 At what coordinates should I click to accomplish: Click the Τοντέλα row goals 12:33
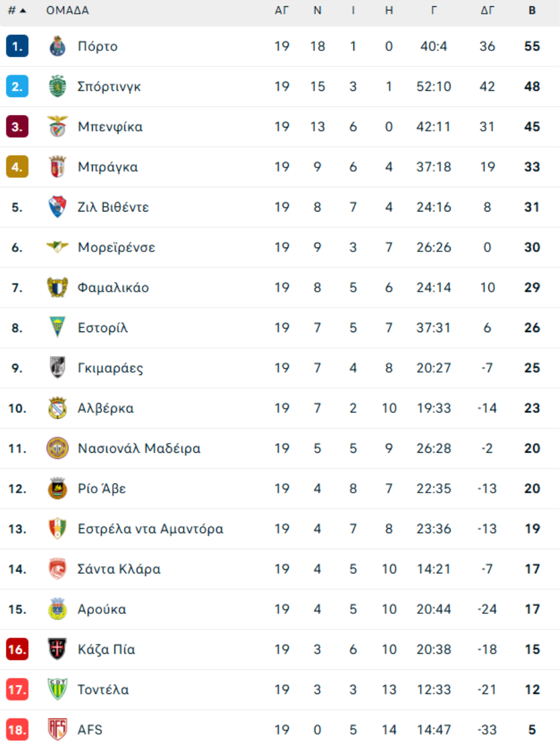[434, 690]
